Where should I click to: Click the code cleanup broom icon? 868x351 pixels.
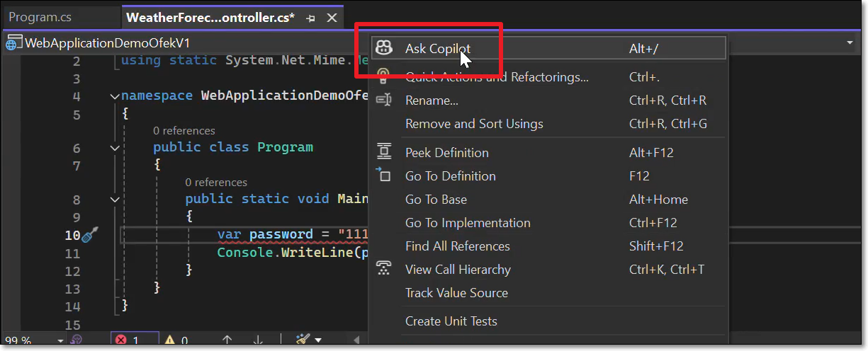(x=303, y=340)
